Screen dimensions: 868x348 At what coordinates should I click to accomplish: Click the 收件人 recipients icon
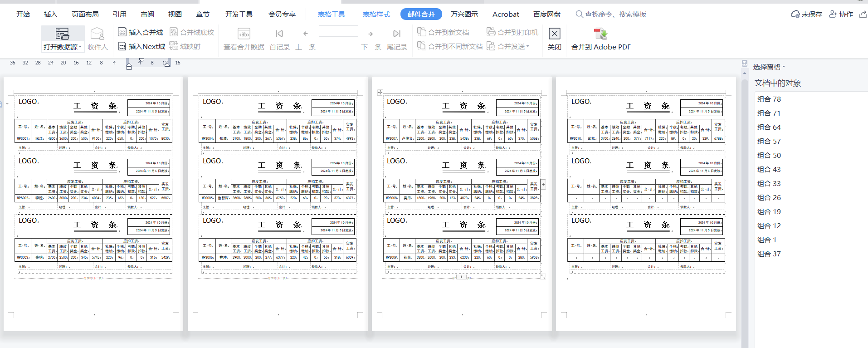point(97,34)
